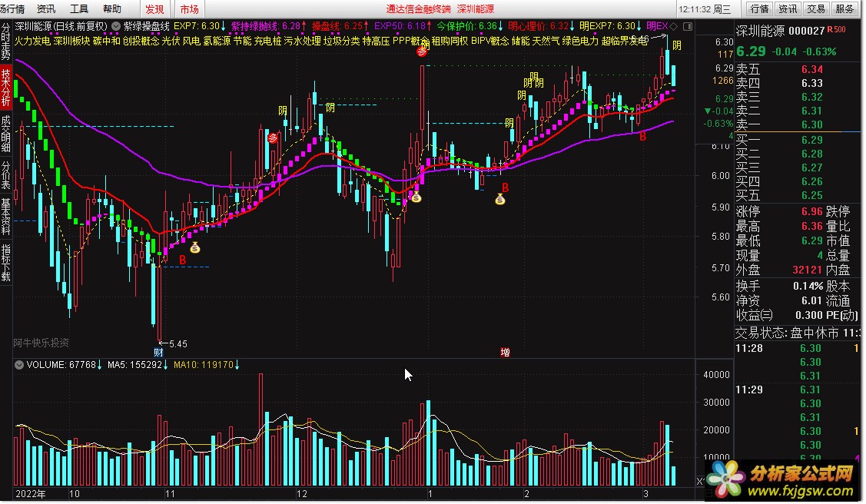
Task: Click the money bag signal in mid January
Action: pyautogui.click(x=499, y=199)
